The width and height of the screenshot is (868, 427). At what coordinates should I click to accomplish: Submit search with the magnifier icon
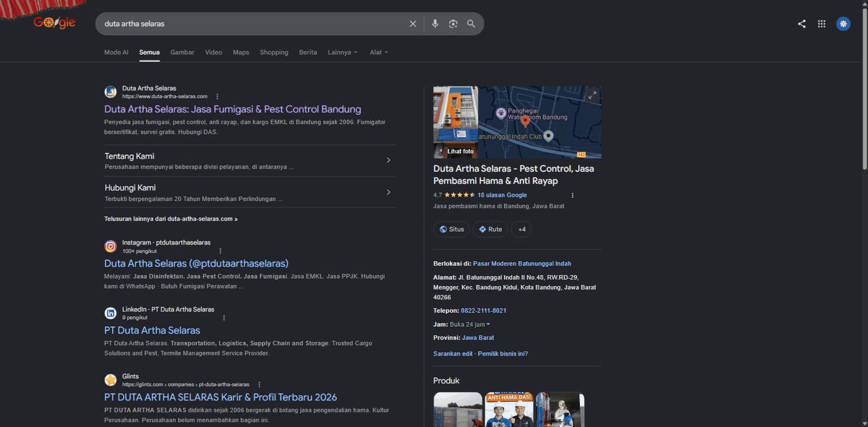pyautogui.click(x=471, y=24)
